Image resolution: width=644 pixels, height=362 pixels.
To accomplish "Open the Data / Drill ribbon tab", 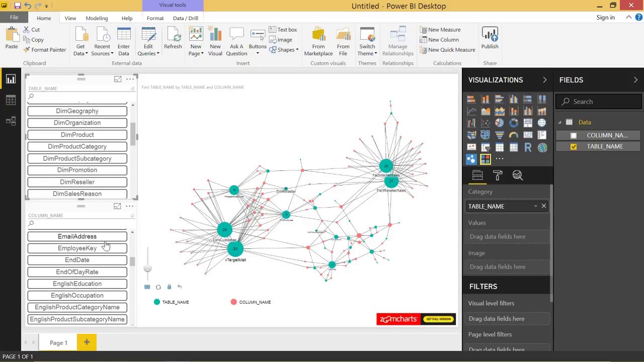I will [x=186, y=18].
